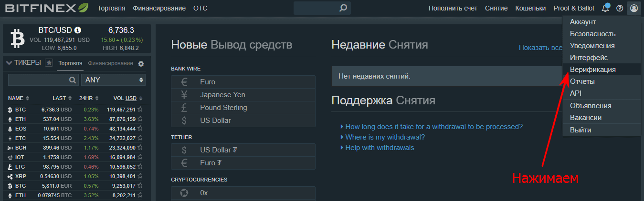Sort tickers by NAME column
The height and width of the screenshot is (201, 644).
pos(19,98)
